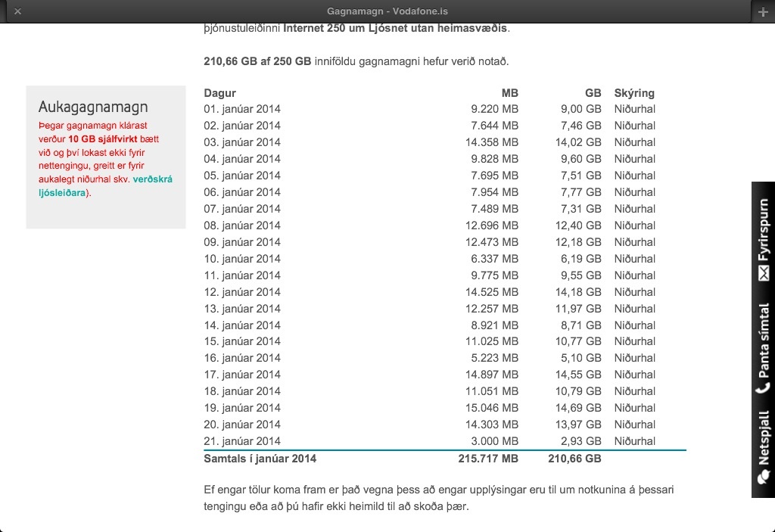775x532 pixels.
Task: Open the verðskrá ljósleiðara link
Action: [151, 179]
